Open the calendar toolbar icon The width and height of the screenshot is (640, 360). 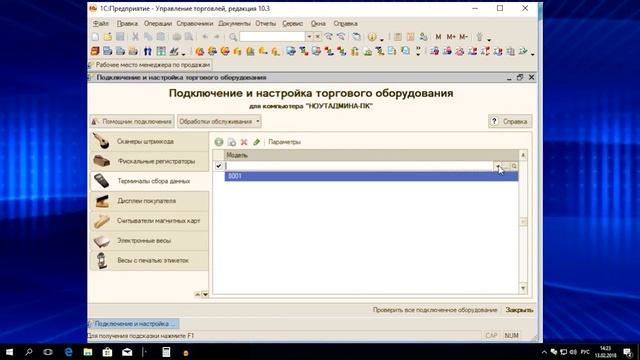point(410,37)
